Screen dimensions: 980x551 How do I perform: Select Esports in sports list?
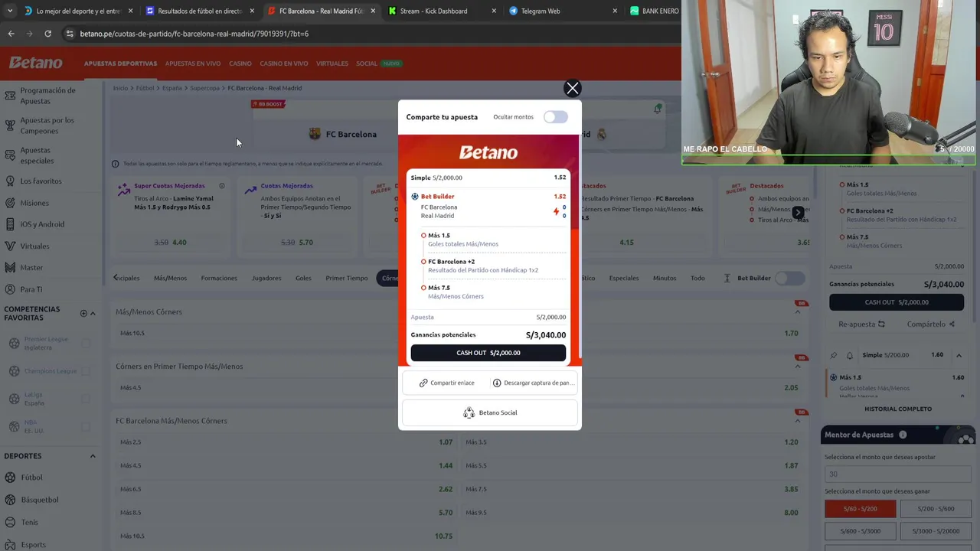coord(33,545)
